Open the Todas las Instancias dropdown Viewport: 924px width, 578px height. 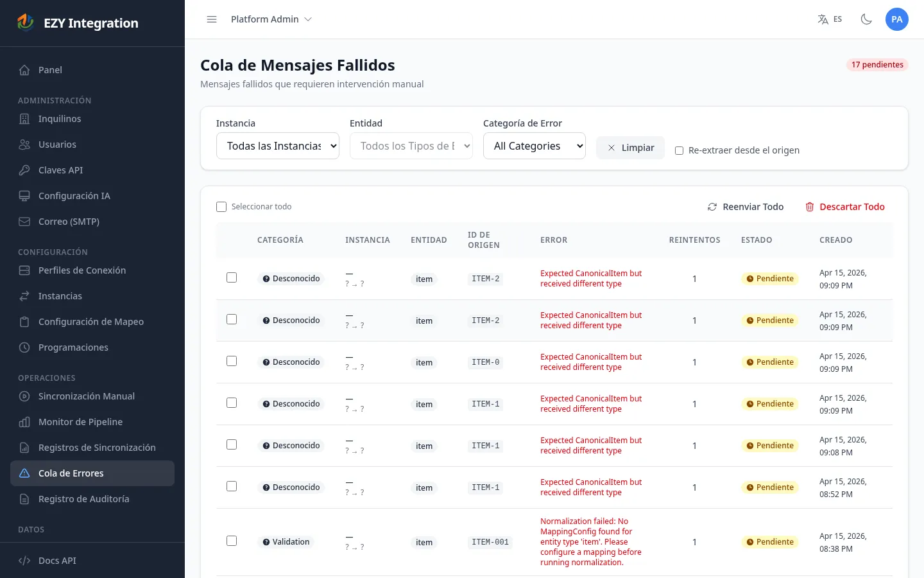coord(278,146)
